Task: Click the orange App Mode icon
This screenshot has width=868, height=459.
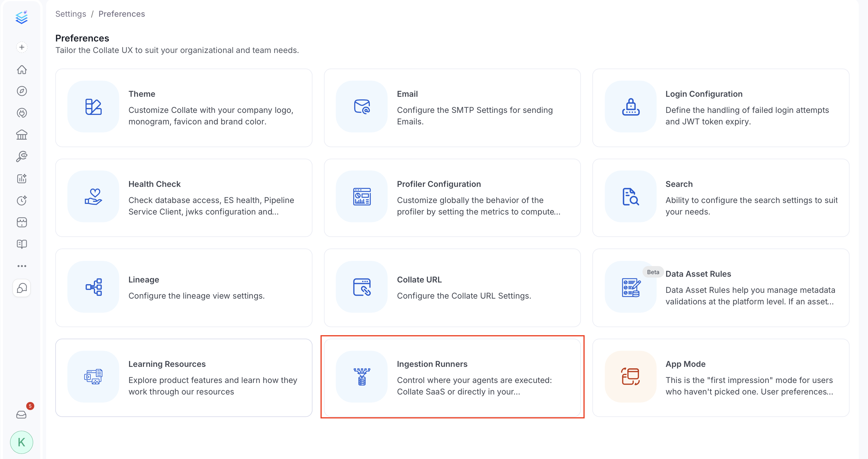Action: coord(630,377)
